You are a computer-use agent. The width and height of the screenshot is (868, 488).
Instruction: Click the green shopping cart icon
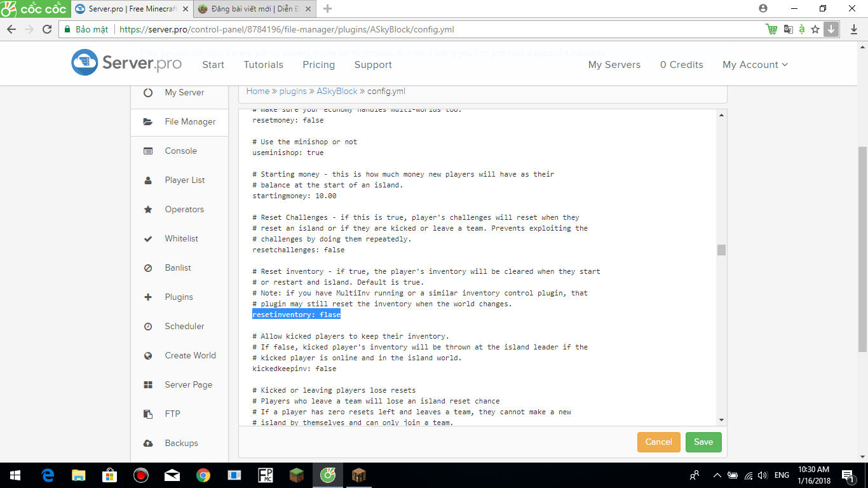pyautogui.click(x=771, y=29)
